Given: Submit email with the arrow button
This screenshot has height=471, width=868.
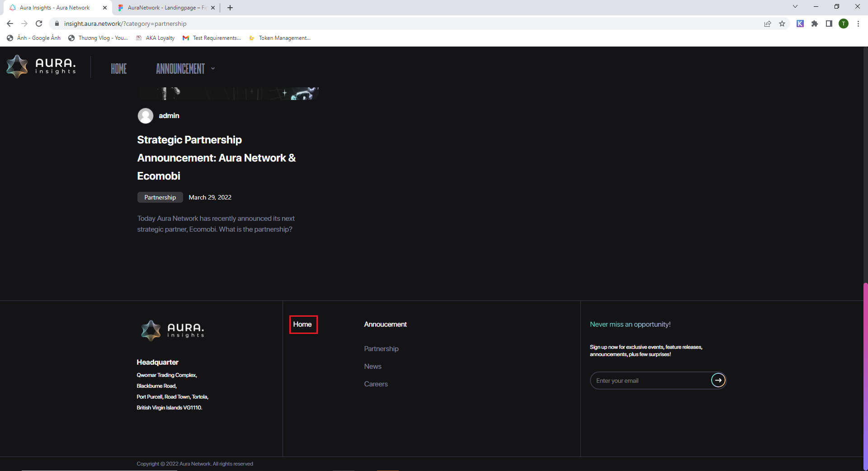Looking at the screenshot, I should (718, 381).
